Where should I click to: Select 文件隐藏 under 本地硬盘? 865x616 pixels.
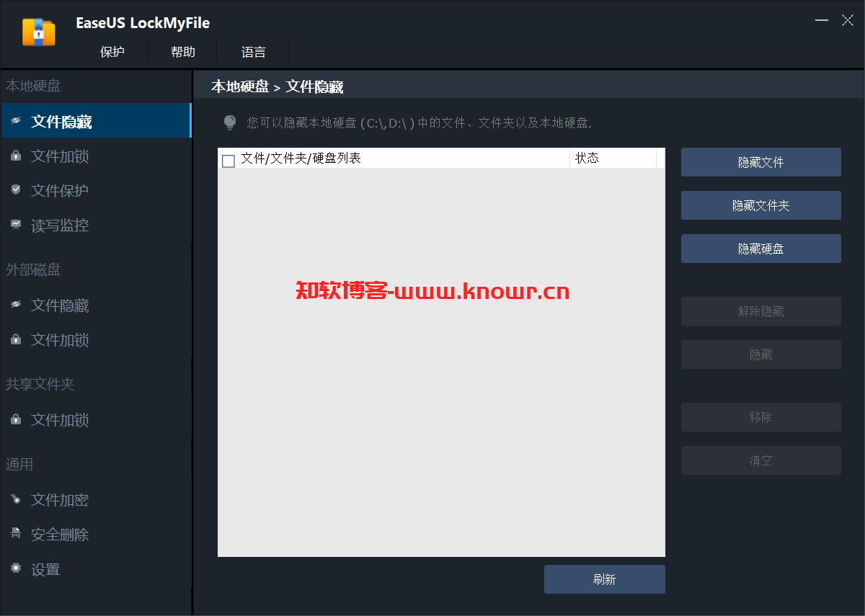[95, 121]
